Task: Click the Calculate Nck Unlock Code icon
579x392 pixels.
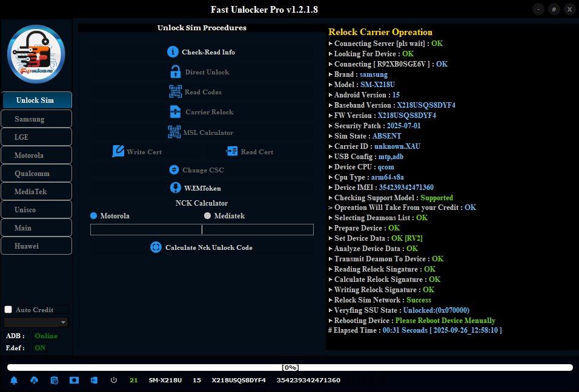Action: [x=156, y=247]
